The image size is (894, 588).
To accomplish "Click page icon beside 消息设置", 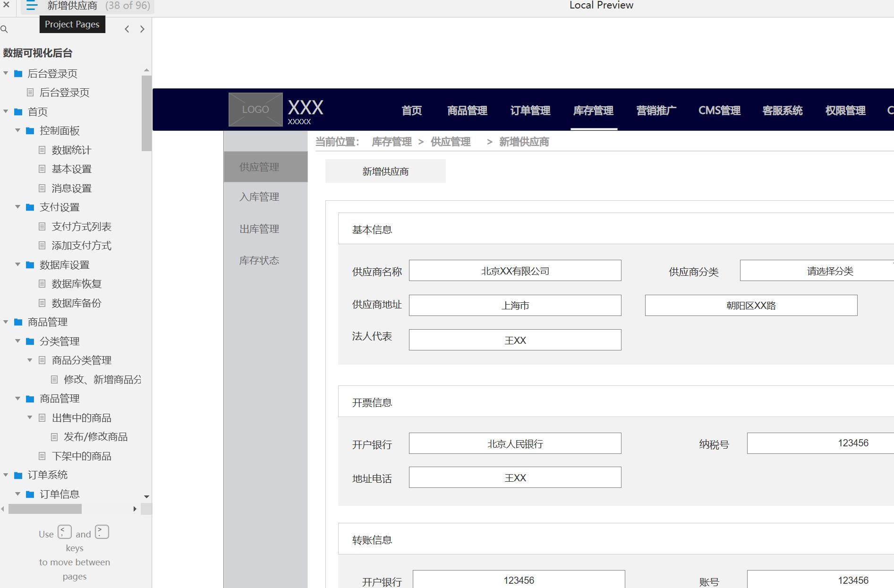I will click(x=42, y=188).
